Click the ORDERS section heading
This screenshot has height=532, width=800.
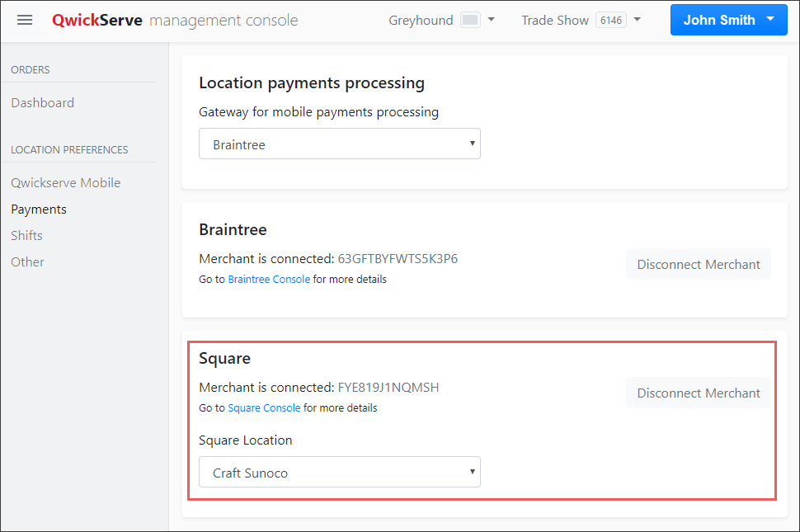click(30, 70)
